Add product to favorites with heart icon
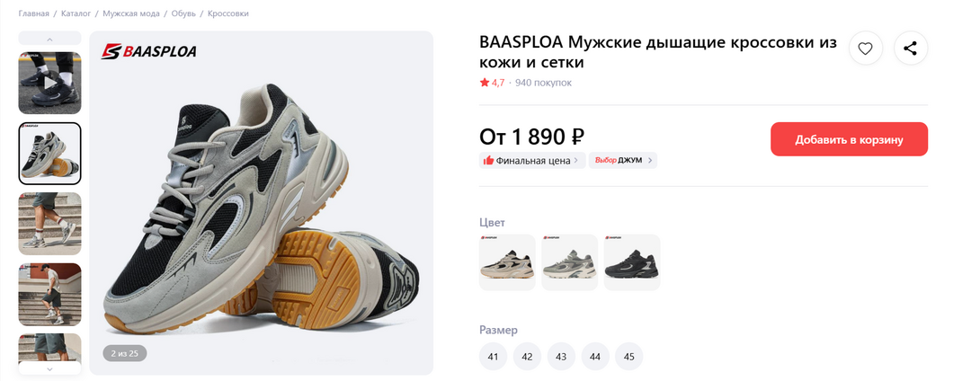980x381 pixels. pyautogui.click(x=865, y=49)
